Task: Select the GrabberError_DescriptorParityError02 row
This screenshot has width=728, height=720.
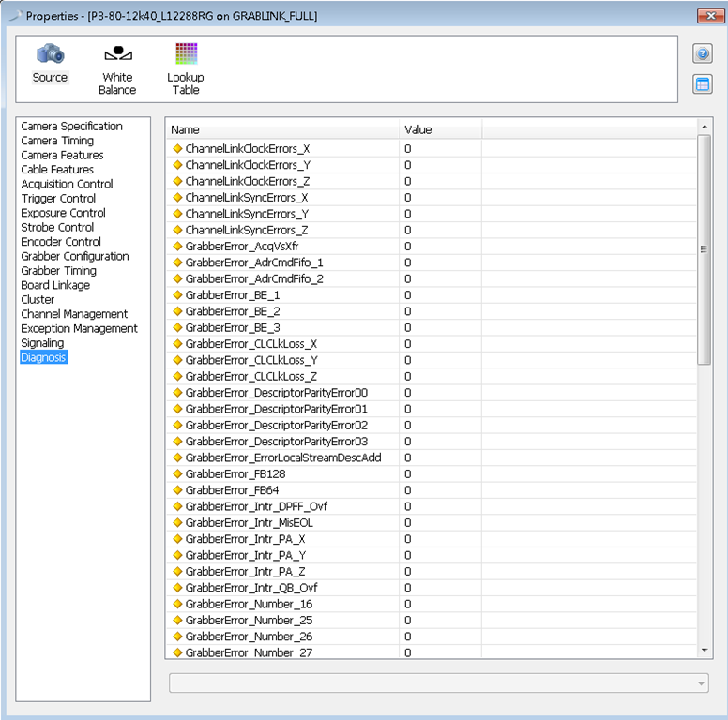Action: point(432,425)
